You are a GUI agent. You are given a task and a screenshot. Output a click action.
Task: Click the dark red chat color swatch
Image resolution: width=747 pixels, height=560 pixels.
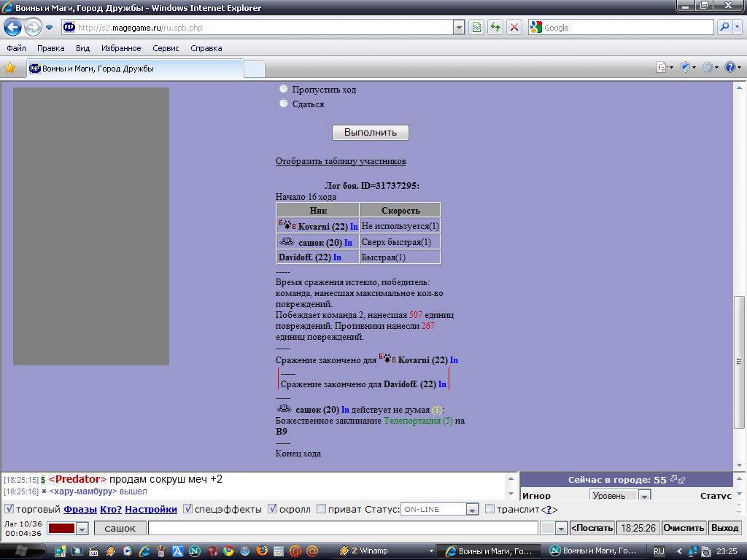coord(62,528)
